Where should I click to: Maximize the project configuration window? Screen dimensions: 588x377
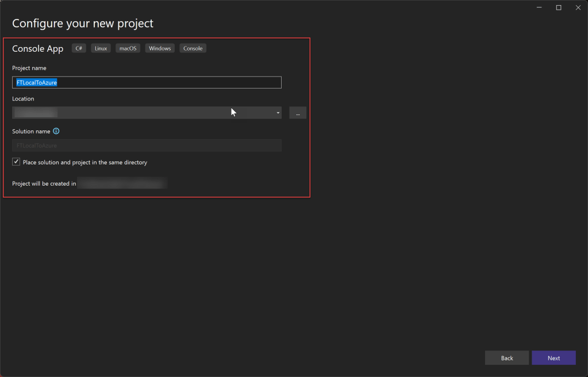point(559,7)
